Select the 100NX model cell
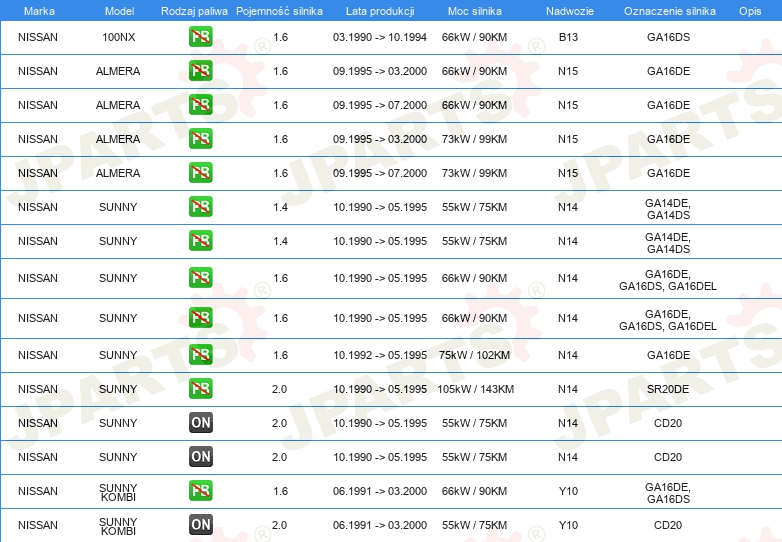Image resolution: width=782 pixels, height=542 pixels. pyautogui.click(x=119, y=37)
